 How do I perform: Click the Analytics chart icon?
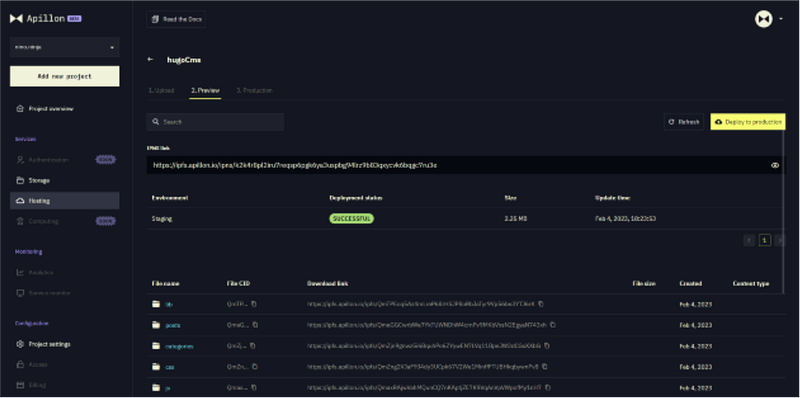coord(20,272)
